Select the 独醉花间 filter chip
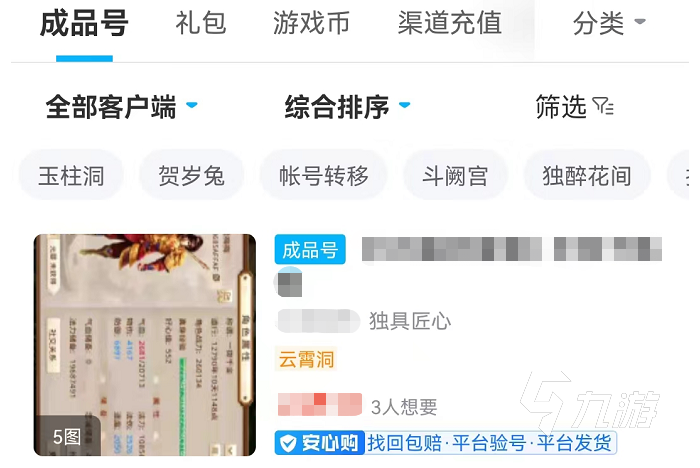Viewport: 700px width, 468px height. click(x=587, y=175)
